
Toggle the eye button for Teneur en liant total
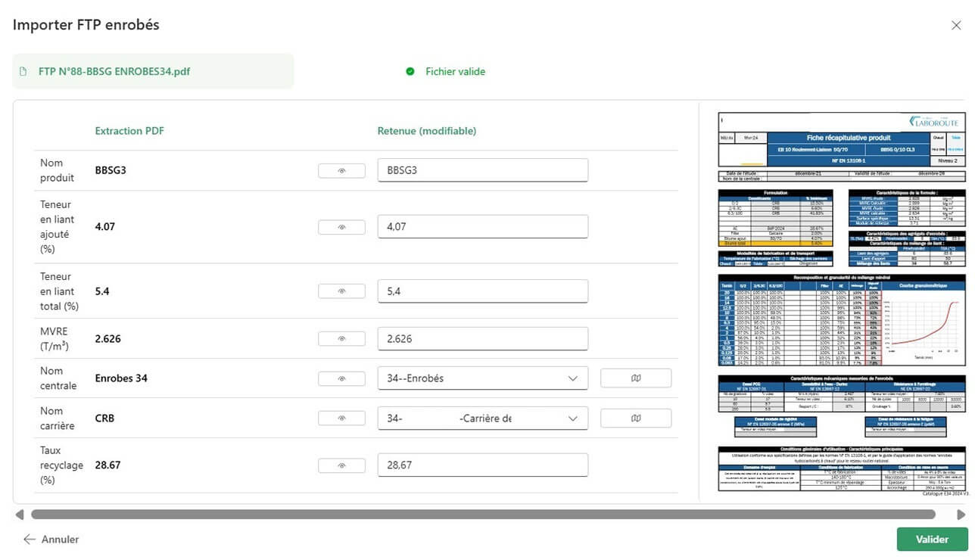pyautogui.click(x=341, y=291)
